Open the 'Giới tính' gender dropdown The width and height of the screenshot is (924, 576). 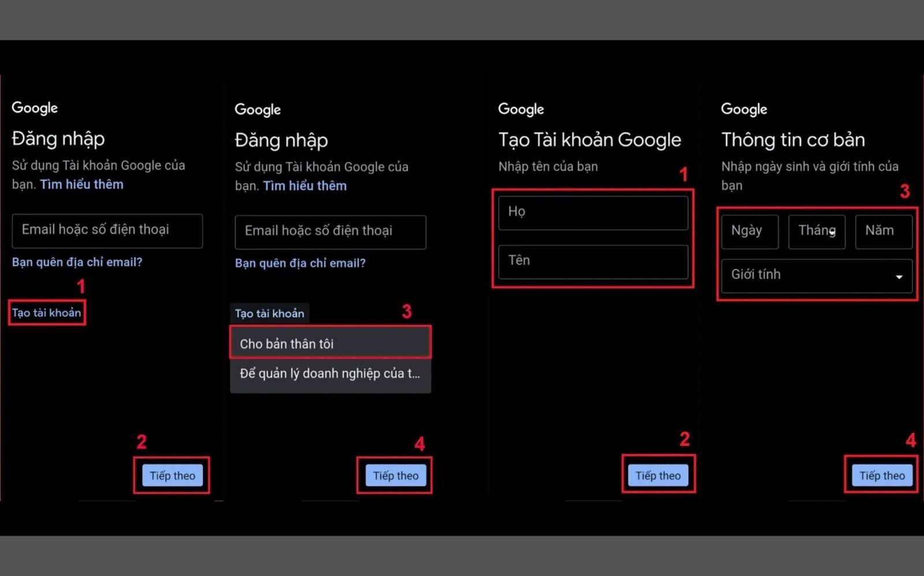(x=817, y=276)
